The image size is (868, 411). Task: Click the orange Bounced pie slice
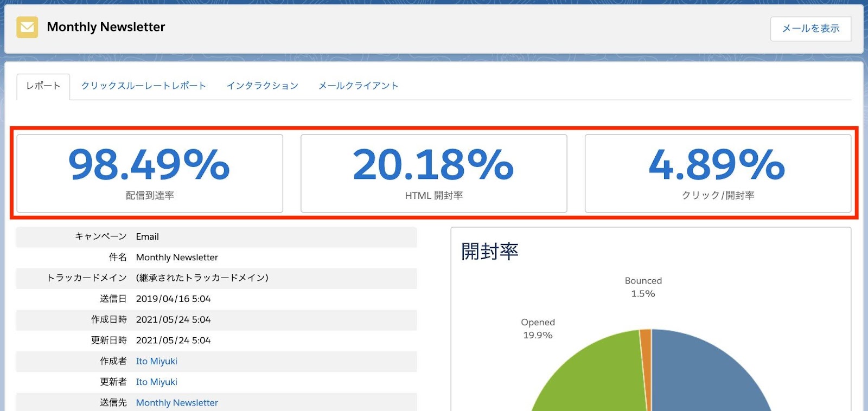646,352
